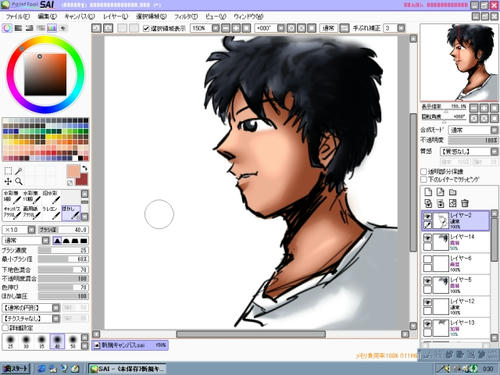Viewport: 500px width, 375px height.
Task: Delete layer with the trash icon
Action: pyautogui.click(x=465, y=203)
